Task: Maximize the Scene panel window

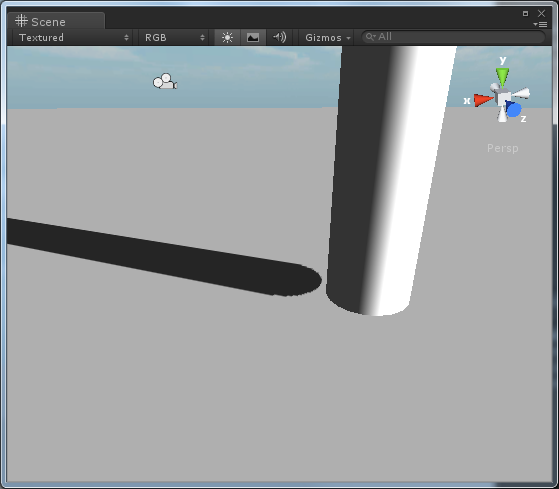Action: pos(525,14)
